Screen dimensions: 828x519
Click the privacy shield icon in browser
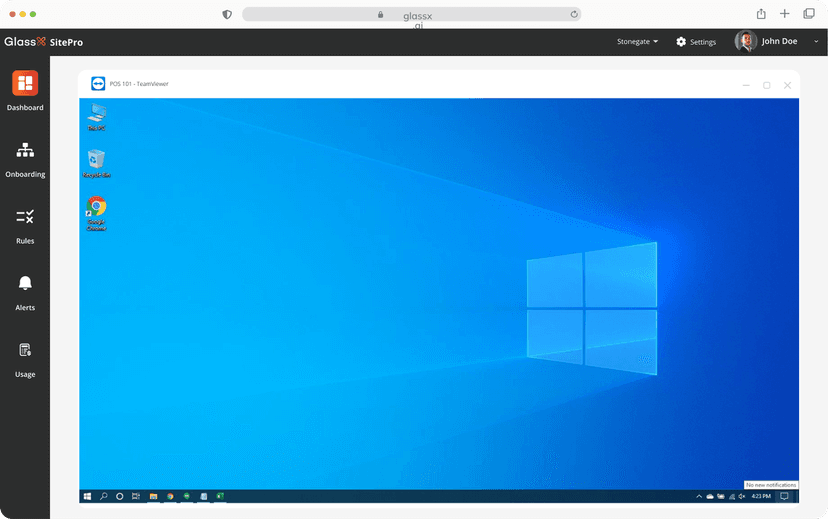click(x=227, y=14)
